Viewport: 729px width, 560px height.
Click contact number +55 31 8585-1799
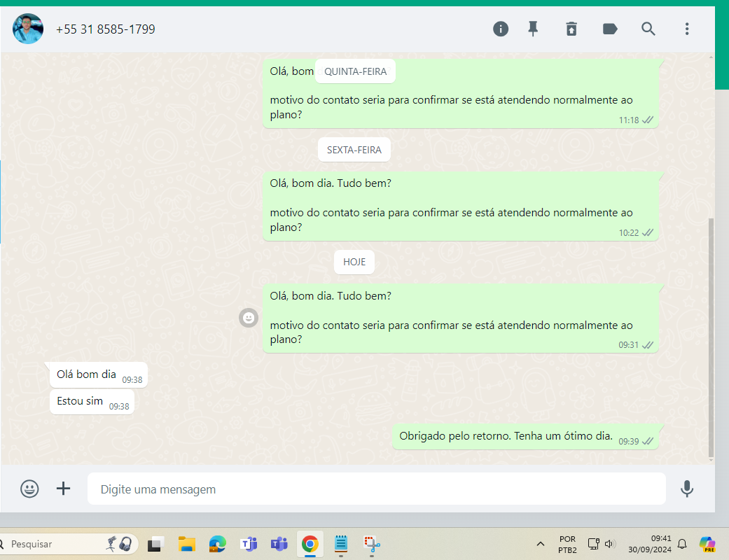pyautogui.click(x=106, y=29)
